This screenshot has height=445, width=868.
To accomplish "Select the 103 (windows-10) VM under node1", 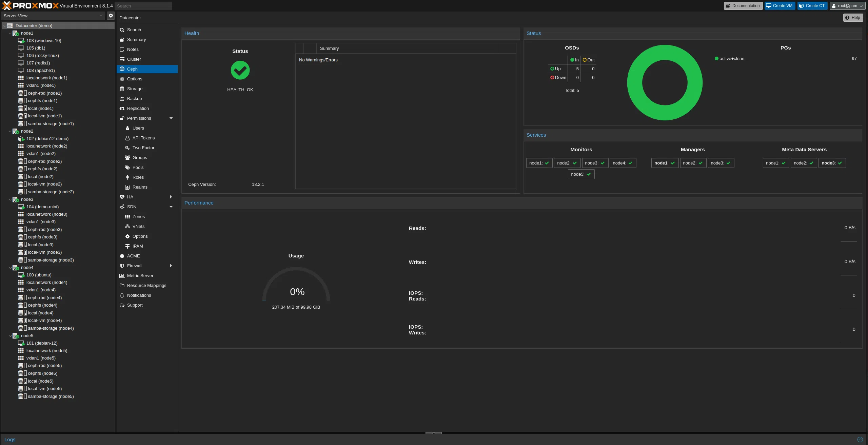I will pyautogui.click(x=44, y=40).
